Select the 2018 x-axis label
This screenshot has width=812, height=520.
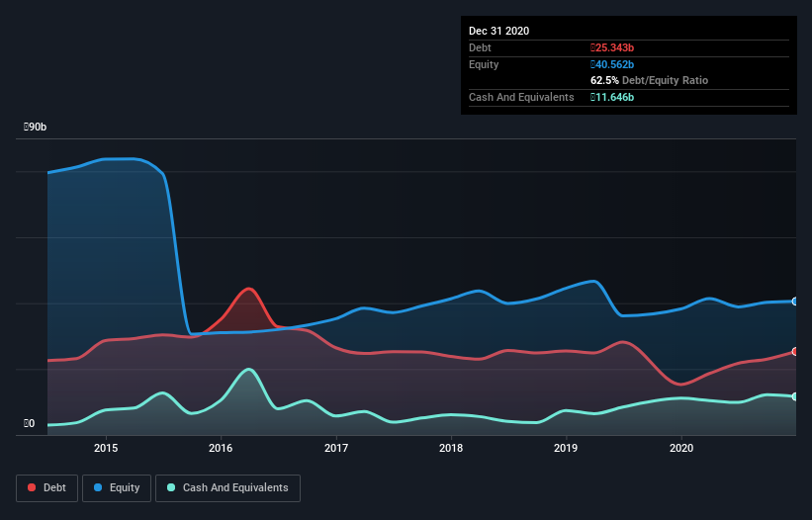tap(451, 448)
